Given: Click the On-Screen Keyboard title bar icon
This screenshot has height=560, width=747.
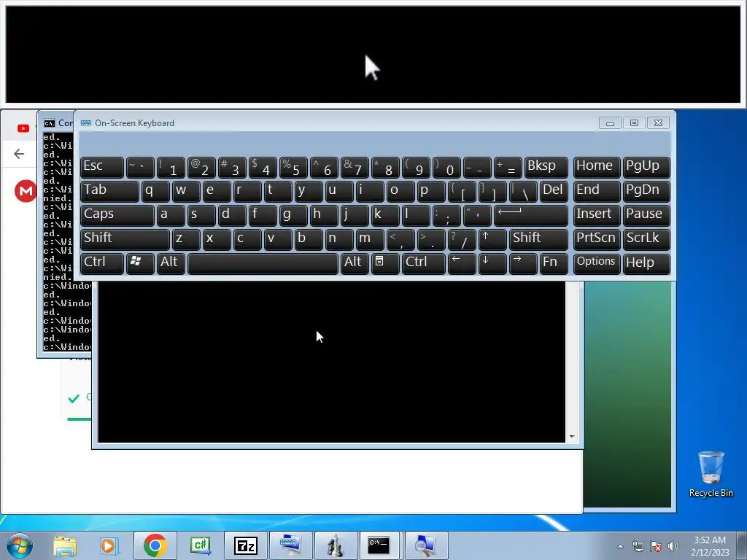Looking at the screenshot, I should click(x=86, y=122).
